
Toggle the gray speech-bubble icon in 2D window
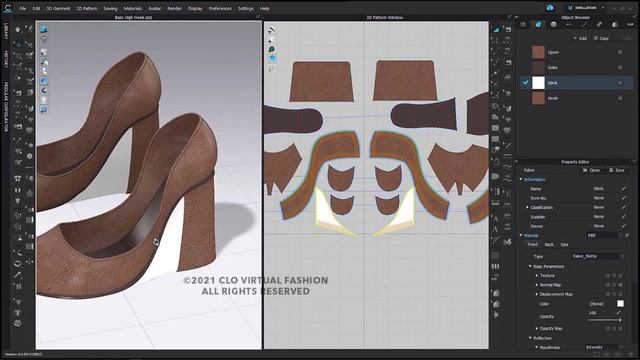point(271,69)
